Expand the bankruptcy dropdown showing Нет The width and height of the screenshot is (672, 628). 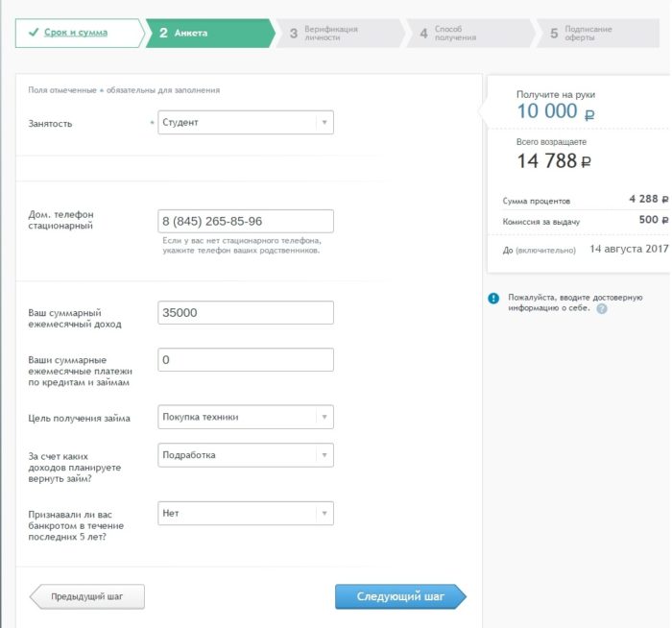click(324, 513)
